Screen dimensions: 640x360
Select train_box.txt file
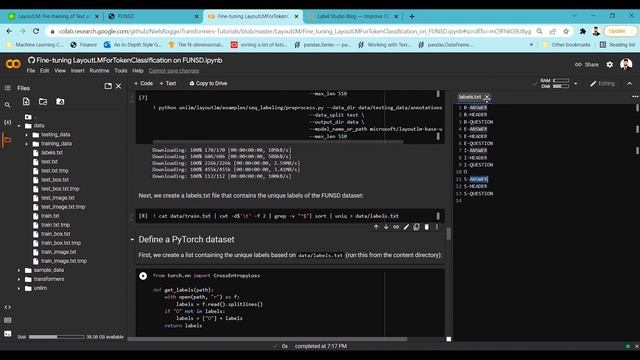56,234
